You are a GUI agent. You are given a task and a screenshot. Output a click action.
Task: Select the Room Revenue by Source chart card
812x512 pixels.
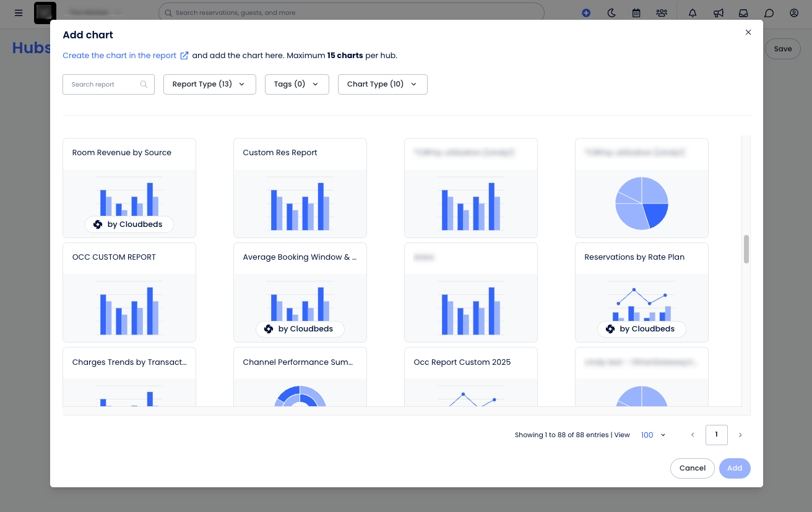tap(129, 188)
